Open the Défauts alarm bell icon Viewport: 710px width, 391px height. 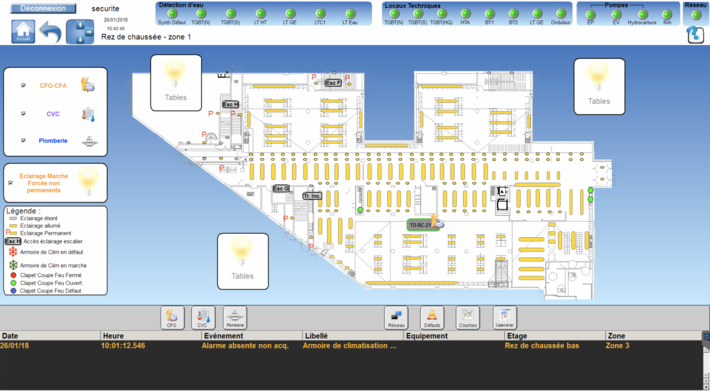click(x=432, y=317)
